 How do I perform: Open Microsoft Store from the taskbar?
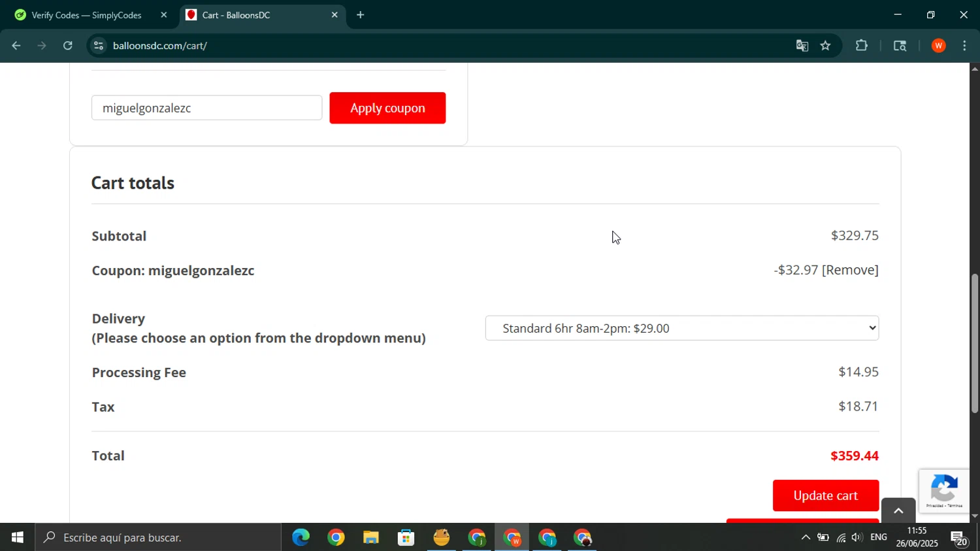(x=406, y=537)
